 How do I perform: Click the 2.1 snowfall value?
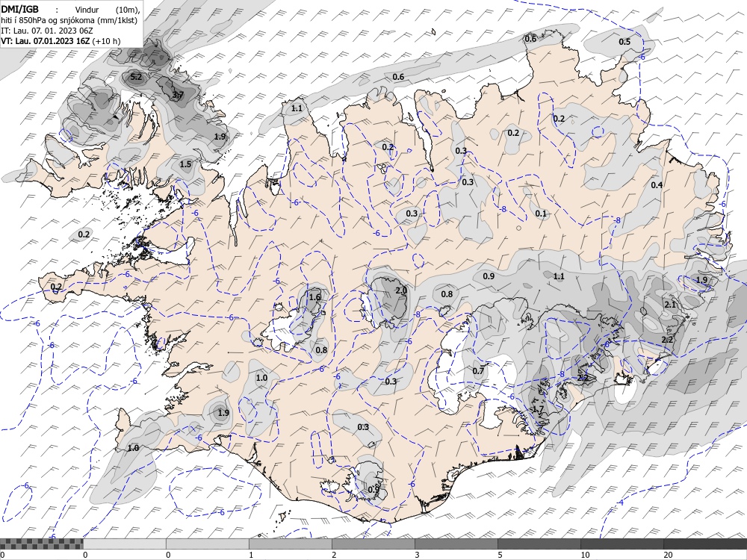pyautogui.click(x=670, y=305)
